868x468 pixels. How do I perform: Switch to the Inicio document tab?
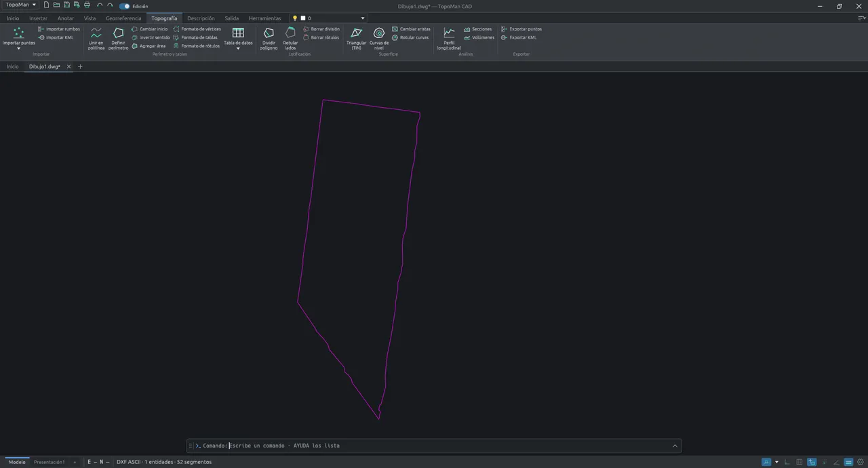pos(12,66)
